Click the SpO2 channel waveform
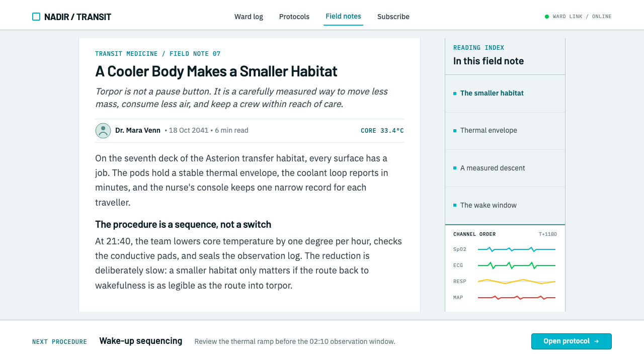This screenshot has width=644, height=362. point(517,249)
